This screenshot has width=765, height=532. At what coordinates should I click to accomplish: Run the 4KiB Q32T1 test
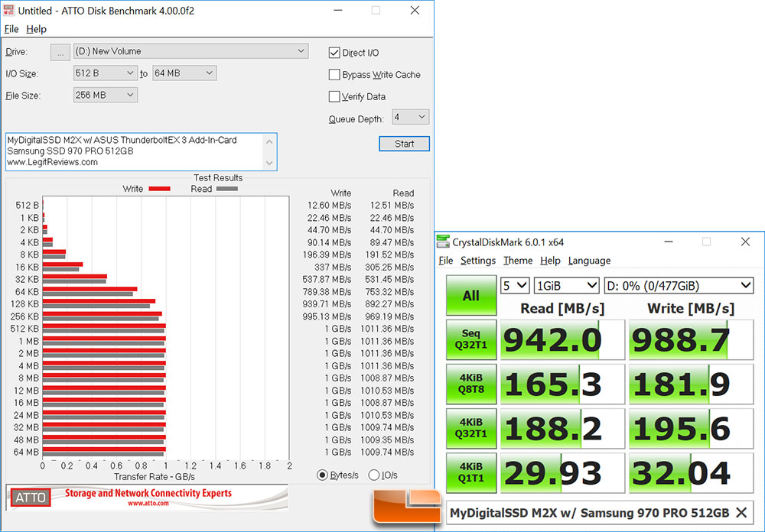[x=470, y=428]
